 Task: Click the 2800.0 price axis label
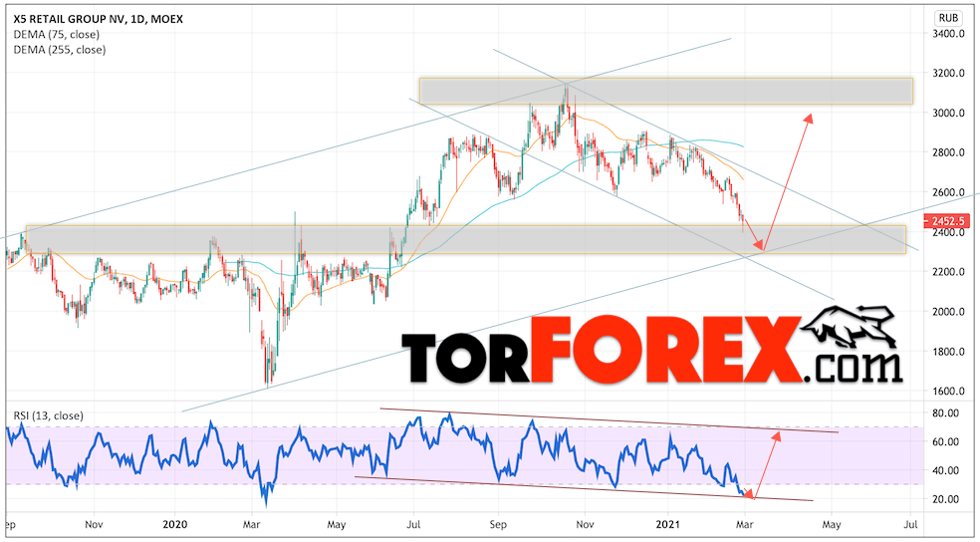tap(949, 152)
